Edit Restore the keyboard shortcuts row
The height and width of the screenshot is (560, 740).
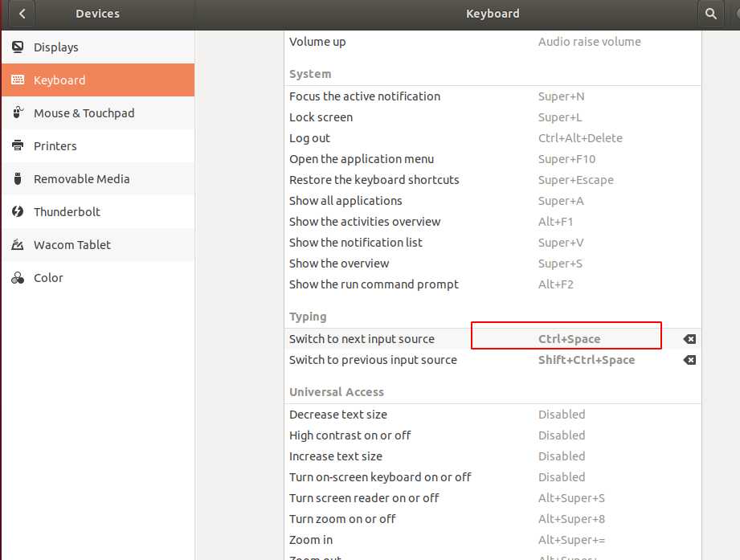[493, 180]
